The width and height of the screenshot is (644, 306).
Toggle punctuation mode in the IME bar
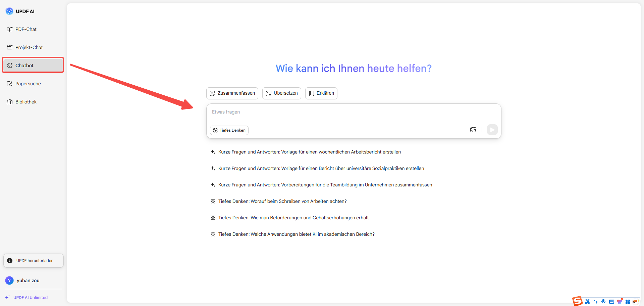pyautogui.click(x=595, y=302)
